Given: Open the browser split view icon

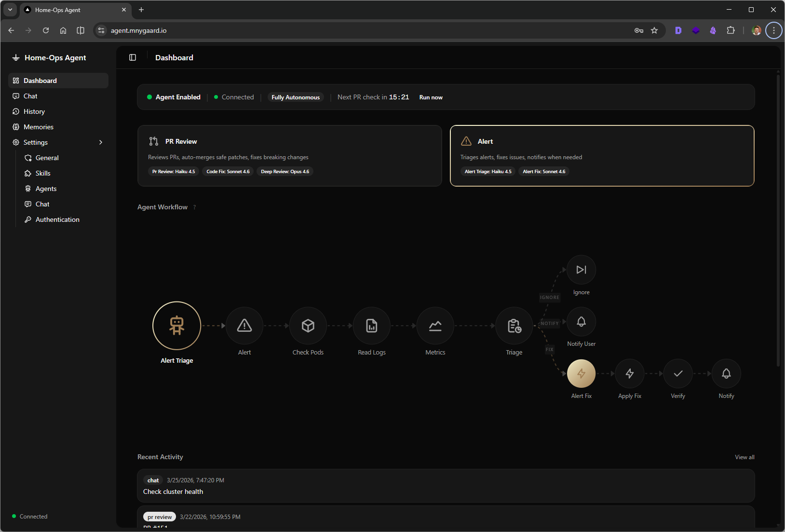Looking at the screenshot, I should 81,30.
